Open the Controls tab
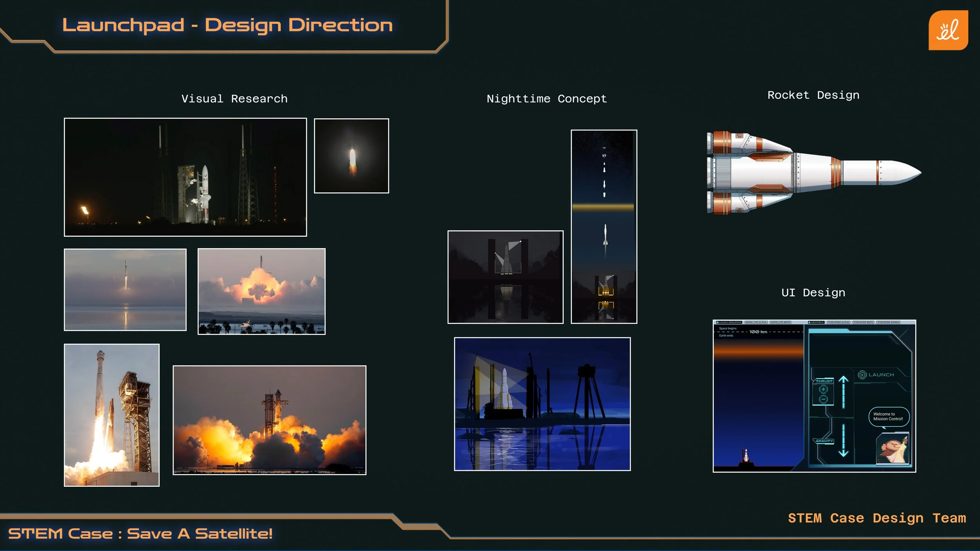Image resolution: width=980 pixels, height=551 pixels. coord(817,322)
